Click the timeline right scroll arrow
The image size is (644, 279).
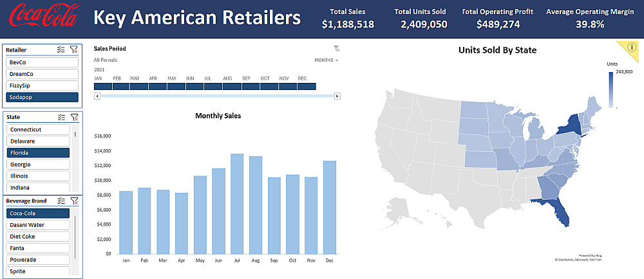point(337,96)
